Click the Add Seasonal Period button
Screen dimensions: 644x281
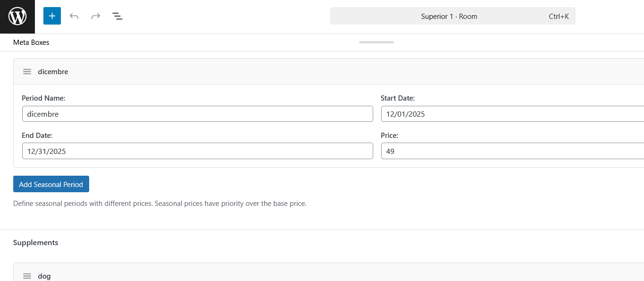pyautogui.click(x=51, y=184)
